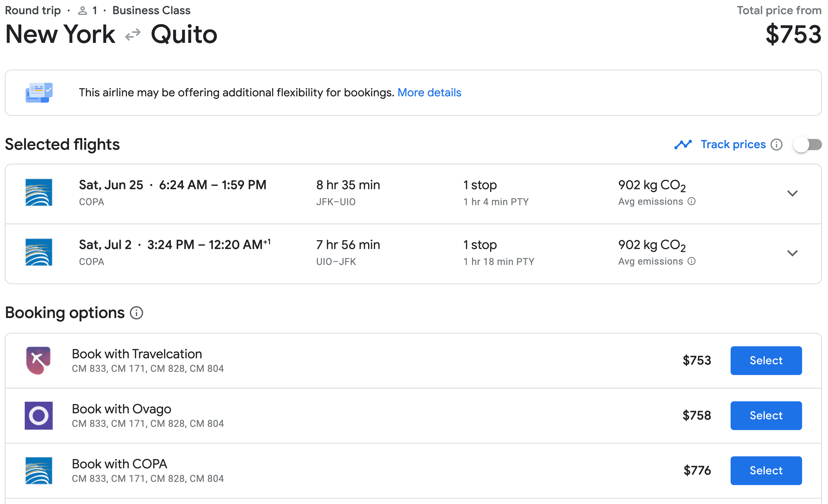Click the Track prices label
The width and height of the screenshot is (828, 504).
(733, 144)
